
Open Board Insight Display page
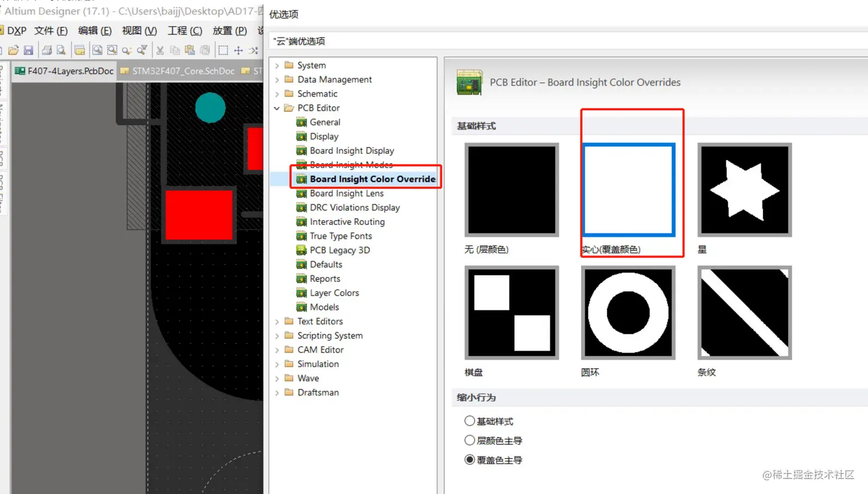pos(352,151)
